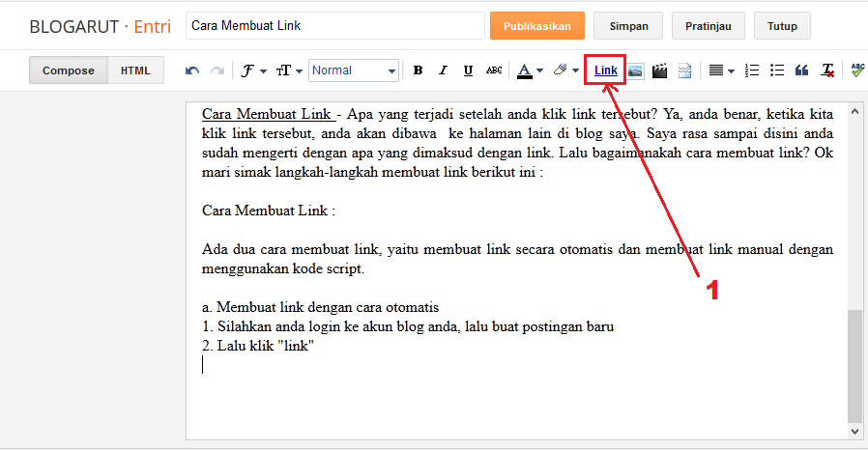This screenshot has height=450, width=868.
Task: Apply bulleted list formatting
Action: (777, 70)
